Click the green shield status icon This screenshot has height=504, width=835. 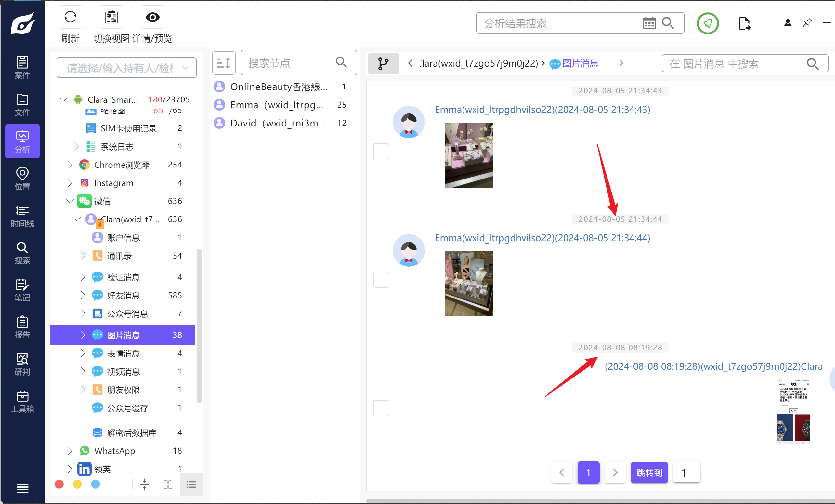pyautogui.click(x=707, y=23)
